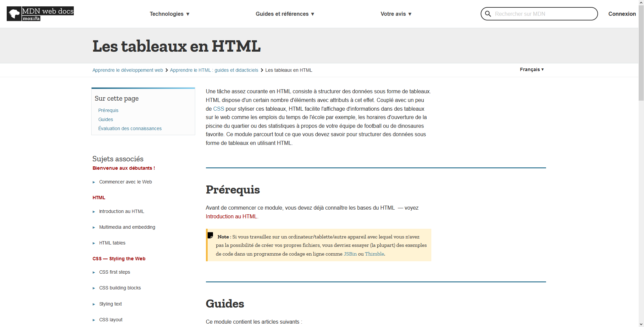Expand CSS building blocks sidebar item
Image resolution: width=644 pixels, height=327 pixels.
click(x=120, y=288)
